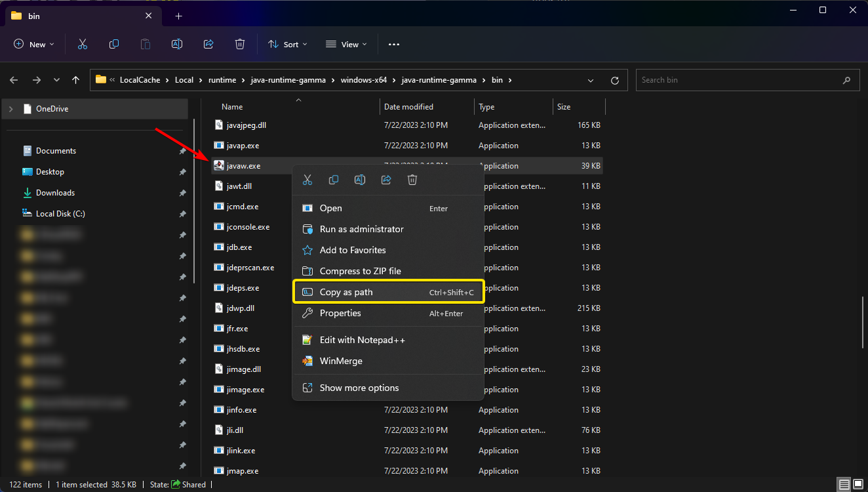
Task: Click the Rename icon in the context menu
Action: pos(360,180)
